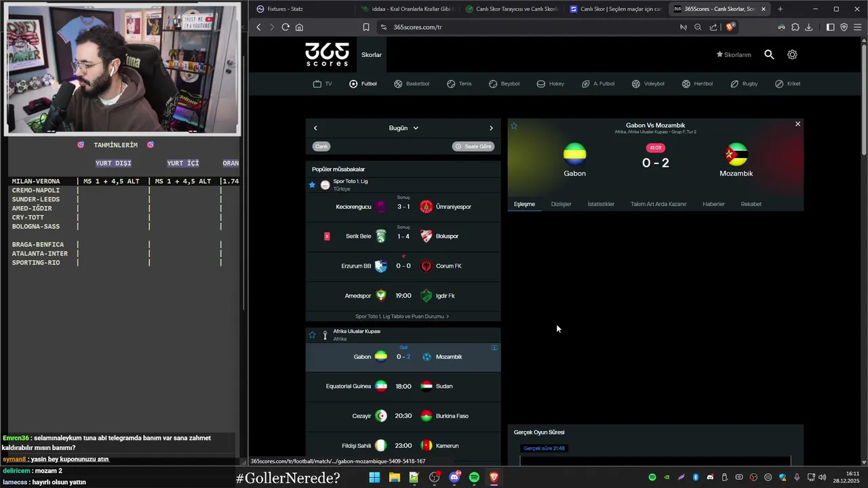Toggle the Saate Göre sort option
This screenshot has width=868, height=488.
(x=473, y=146)
